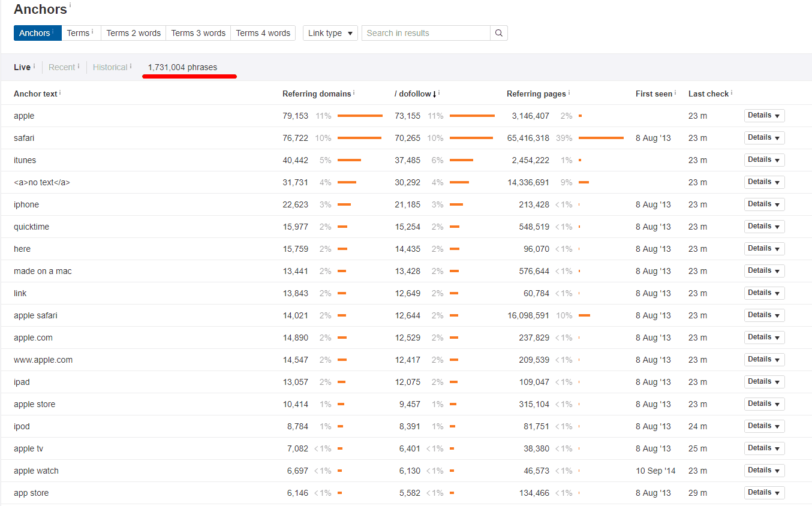Click the info icon next to Referring domains
The image size is (812, 506).
tap(355, 91)
